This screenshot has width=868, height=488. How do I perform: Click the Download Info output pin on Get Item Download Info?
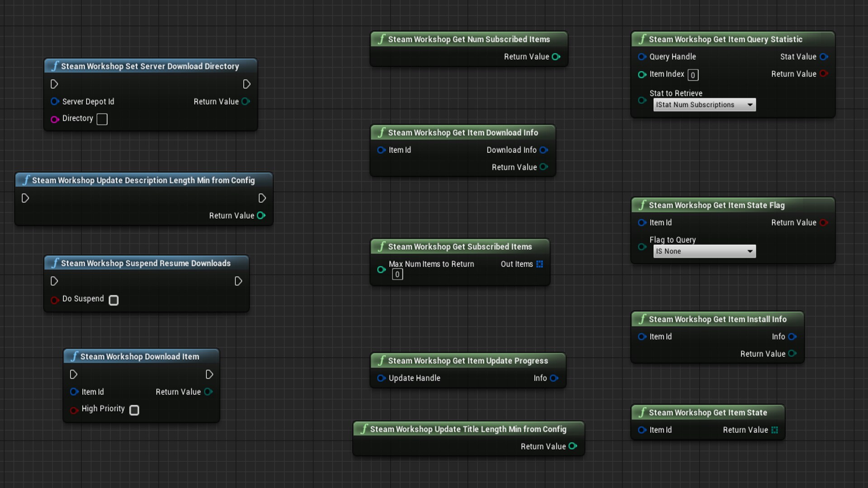tap(544, 150)
